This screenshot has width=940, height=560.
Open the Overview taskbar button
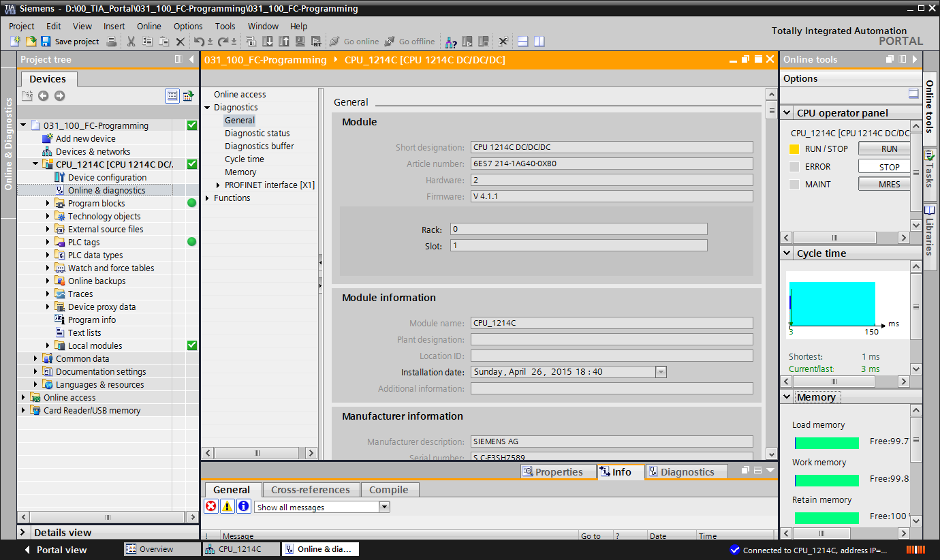(162, 549)
